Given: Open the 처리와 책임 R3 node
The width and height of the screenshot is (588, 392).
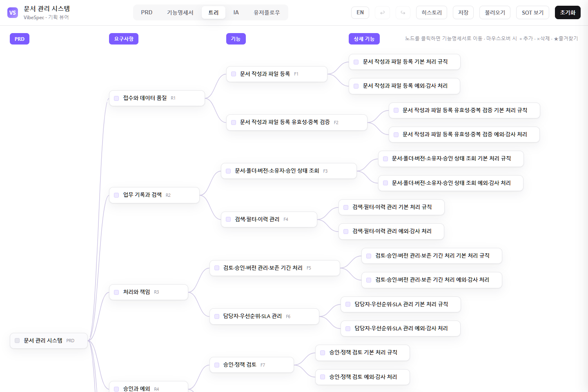Looking at the screenshot, I should coord(149,292).
